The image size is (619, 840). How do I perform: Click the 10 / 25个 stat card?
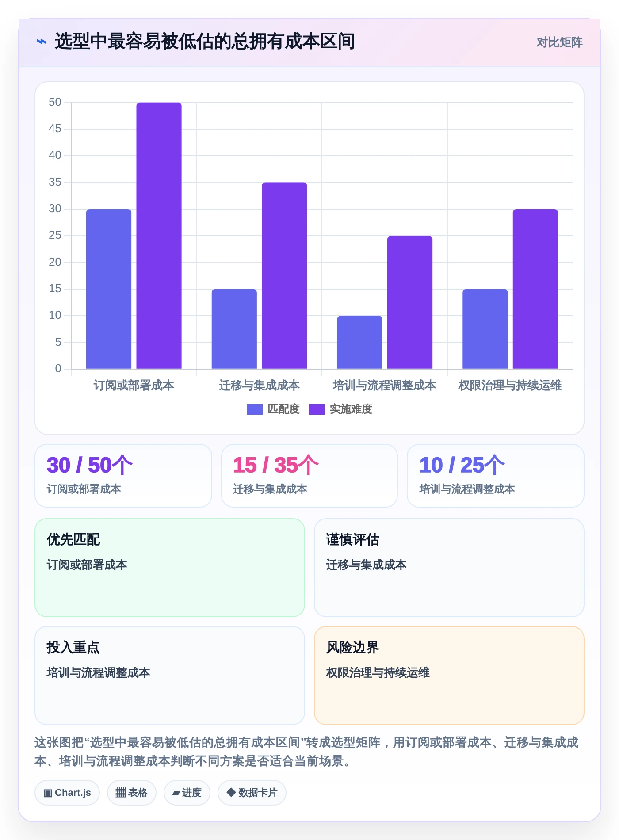coord(496,476)
